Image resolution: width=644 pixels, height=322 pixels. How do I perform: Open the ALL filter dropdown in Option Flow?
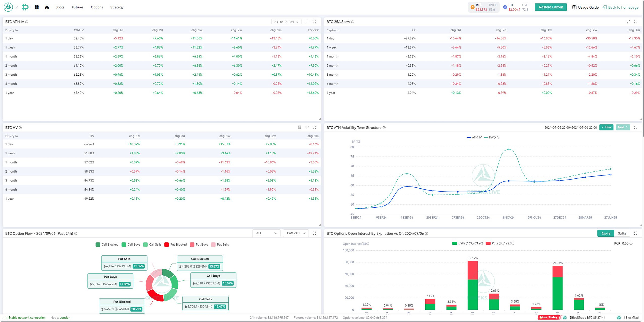point(266,233)
